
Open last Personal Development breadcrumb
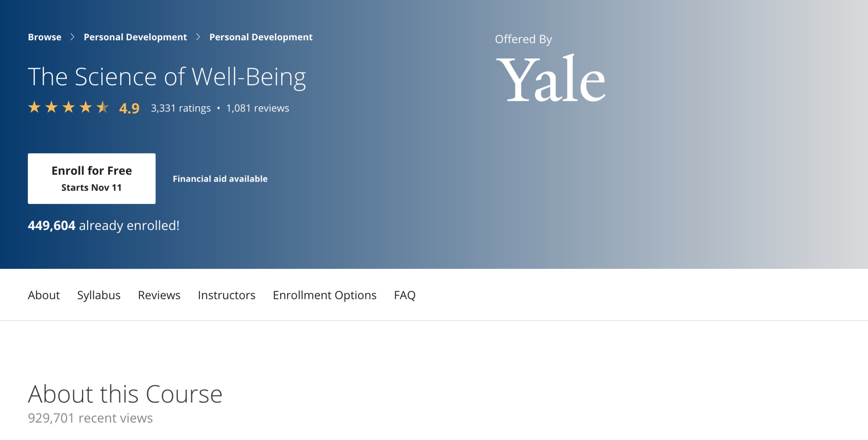[261, 37]
